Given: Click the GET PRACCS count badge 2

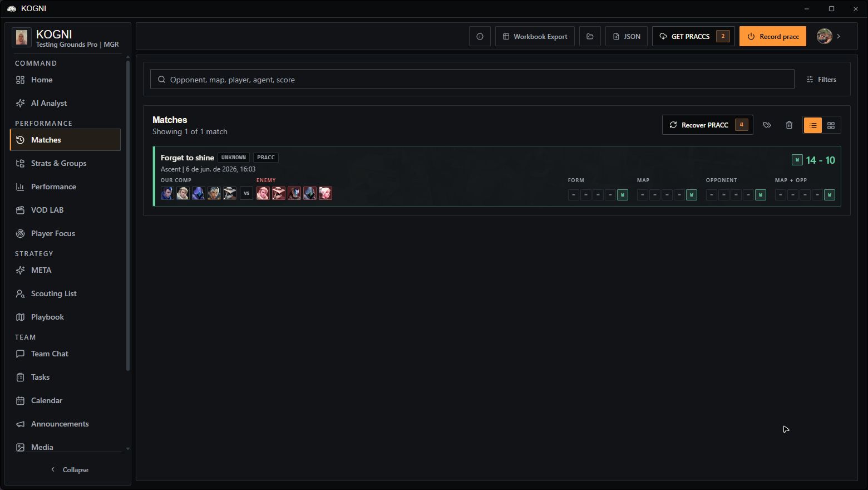Looking at the screenshot, I should coord(723,36).
